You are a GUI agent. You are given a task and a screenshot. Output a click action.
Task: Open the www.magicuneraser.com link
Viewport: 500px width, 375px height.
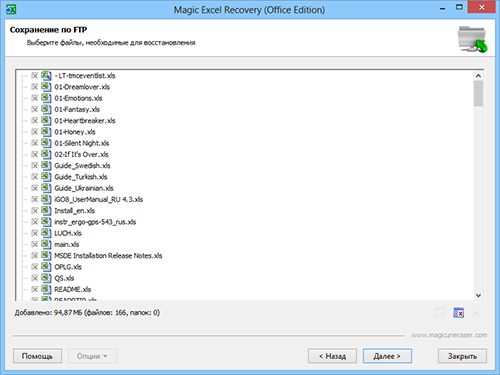pyautogui.click(x=449, y=335)
